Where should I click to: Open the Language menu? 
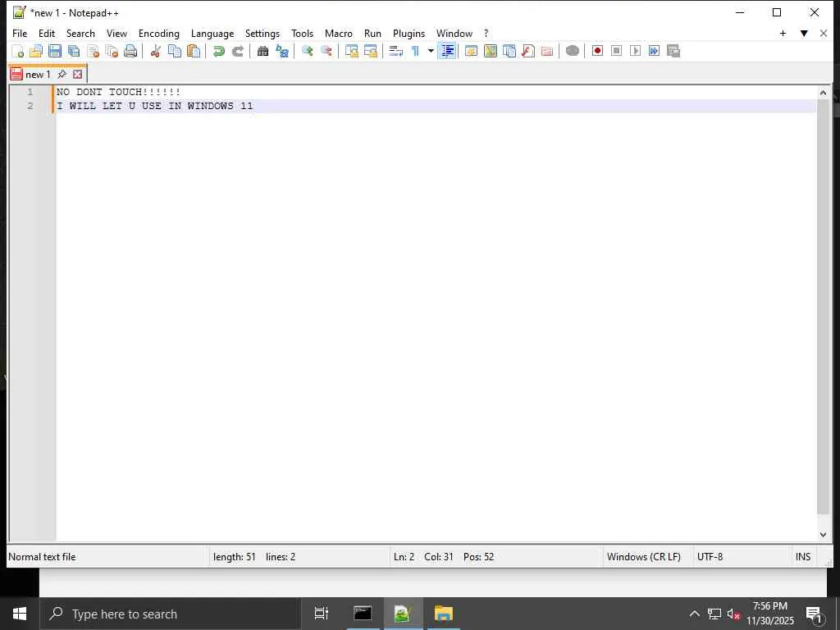(x=212, y=33)
